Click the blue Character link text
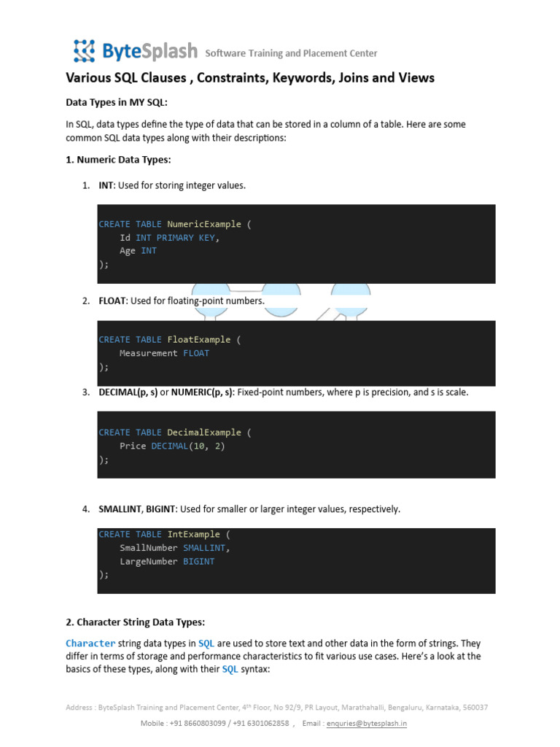Screen dimensions: 560x747 pyautogui.click(x=90, y=643)
